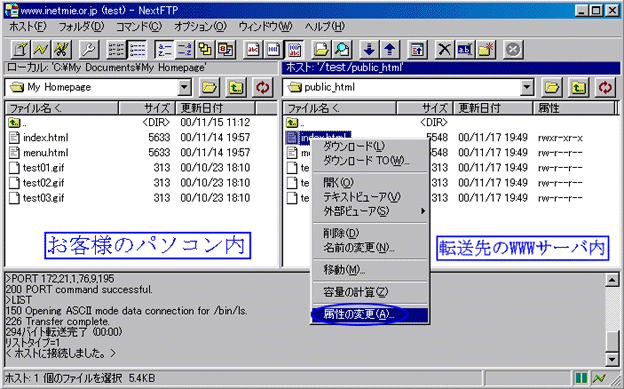Select local file test02.gif

(x=37, y=183)
